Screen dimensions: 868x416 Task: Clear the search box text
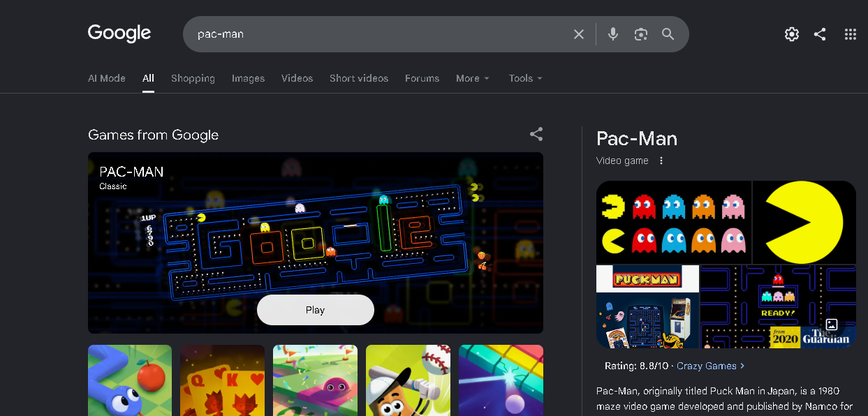579,34
